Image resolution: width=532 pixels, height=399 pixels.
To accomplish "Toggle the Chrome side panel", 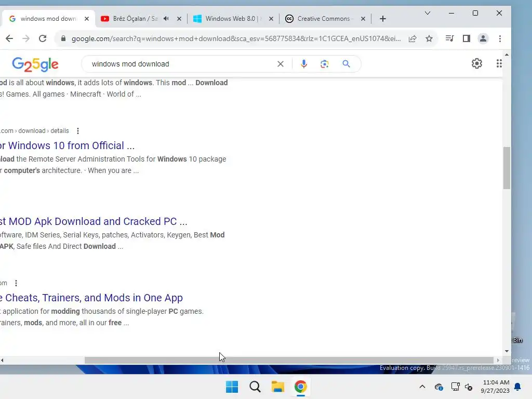I will [x=467, y=38].
